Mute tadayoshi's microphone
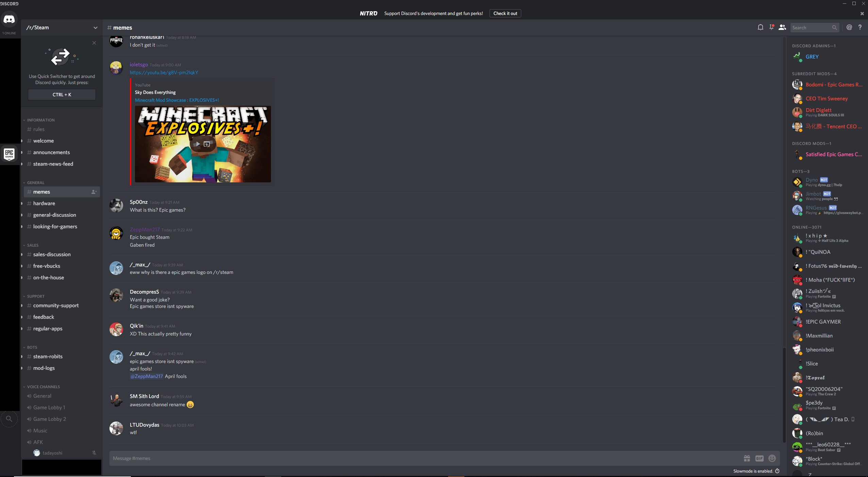The width and height of the screenshot is (868, 477). tap(94, 453)
